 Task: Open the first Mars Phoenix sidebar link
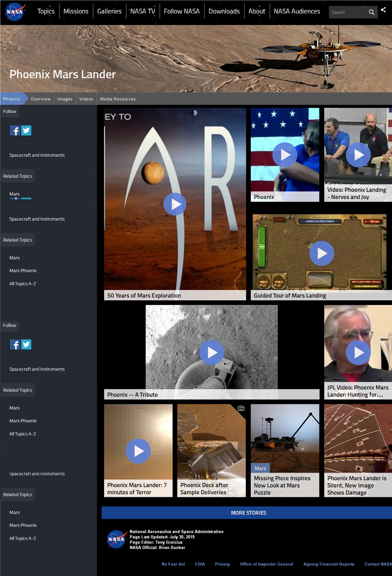click(23, 271)
